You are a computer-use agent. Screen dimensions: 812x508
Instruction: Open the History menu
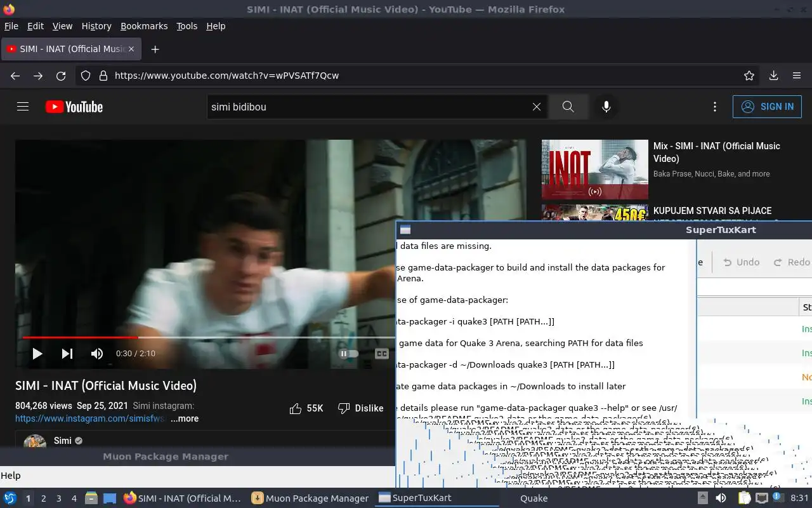[x=96, y=26]
